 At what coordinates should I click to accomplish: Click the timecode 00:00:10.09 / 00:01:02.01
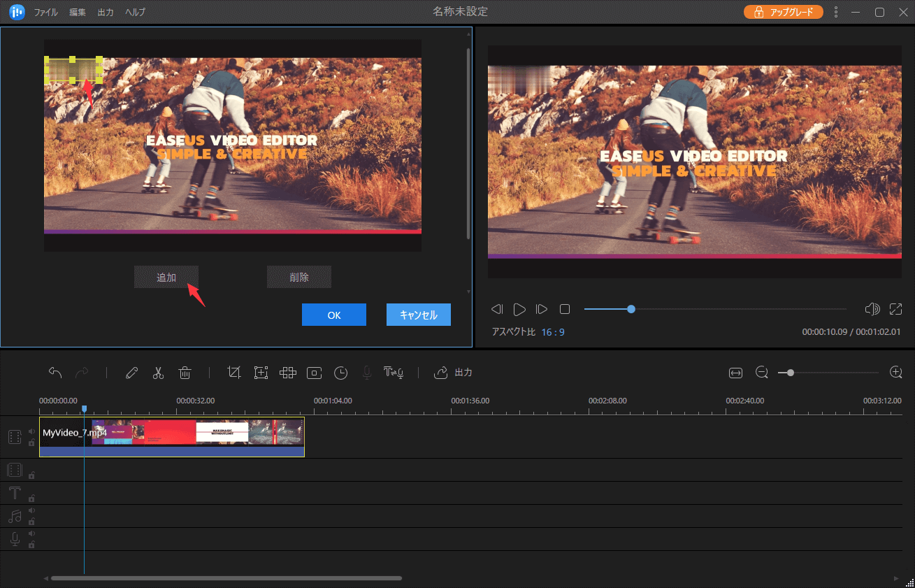click(x=851, y=332)
